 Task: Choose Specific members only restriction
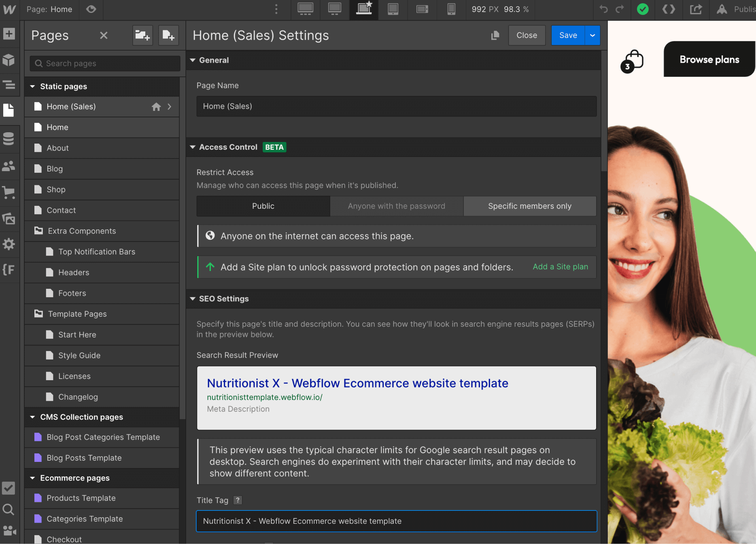[529, 206]
